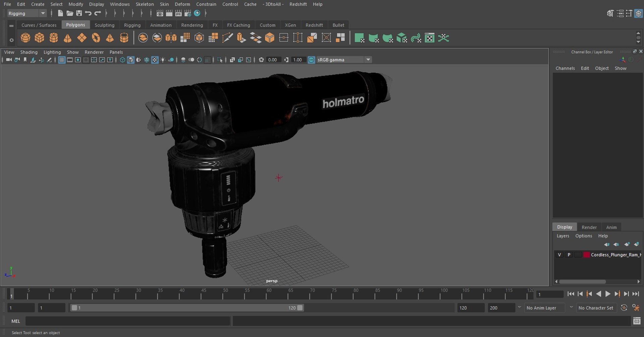Open the No Character Set dropdown
The height and width of the screenshot is (337, 644).
(x=596, y=308)
